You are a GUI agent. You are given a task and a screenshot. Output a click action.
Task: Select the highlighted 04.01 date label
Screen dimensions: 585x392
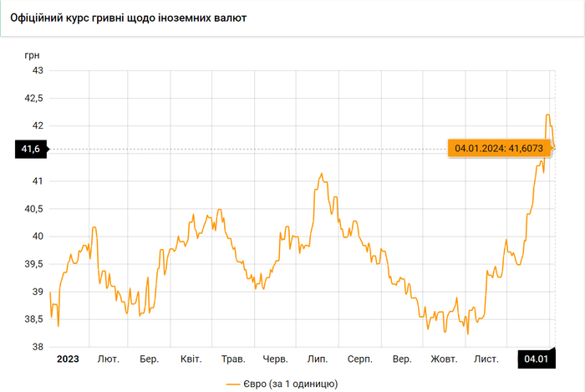coord(535,359)
